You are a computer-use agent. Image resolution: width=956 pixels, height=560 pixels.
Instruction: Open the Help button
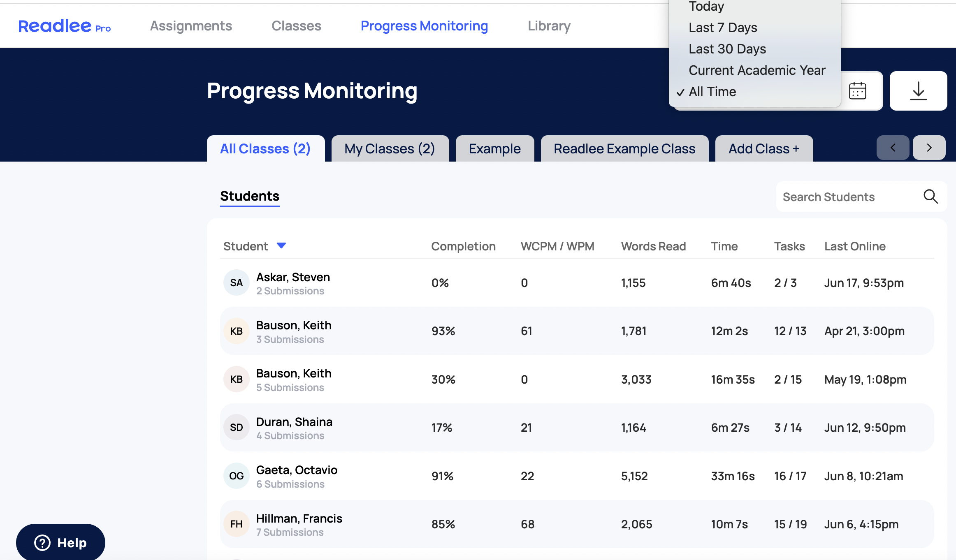tap(60, 542)
